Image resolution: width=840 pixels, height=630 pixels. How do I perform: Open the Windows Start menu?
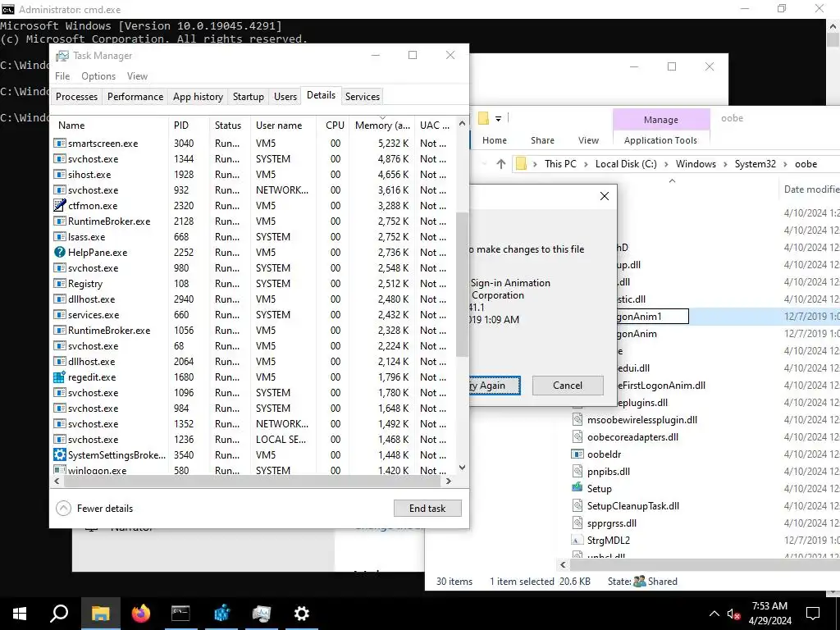tap(20, 614)
